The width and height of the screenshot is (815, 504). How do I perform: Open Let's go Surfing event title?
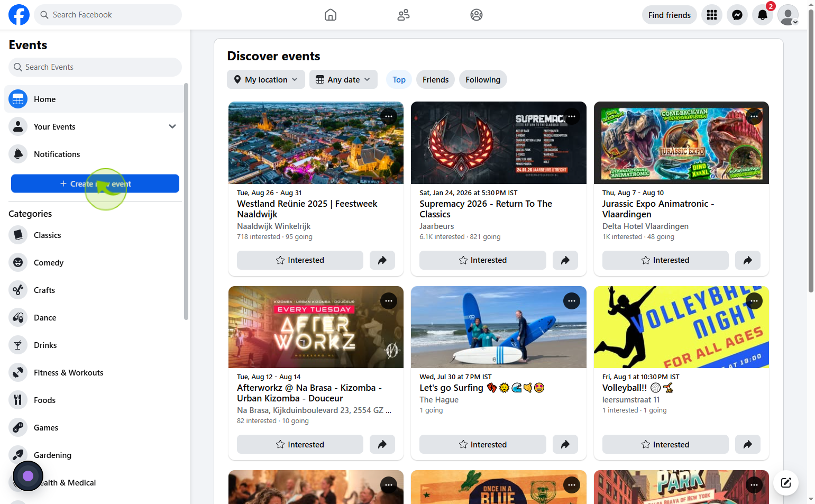[x=482, y=388]
